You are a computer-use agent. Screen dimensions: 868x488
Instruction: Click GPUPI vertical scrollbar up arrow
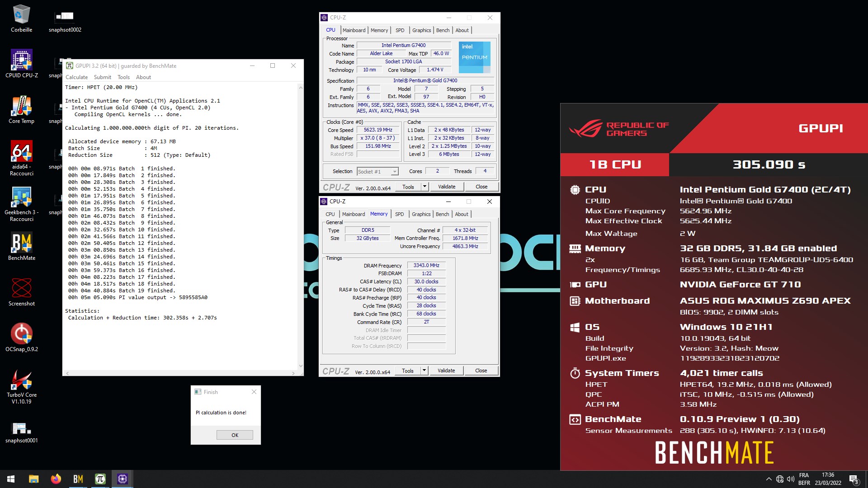tap(301, 87)
